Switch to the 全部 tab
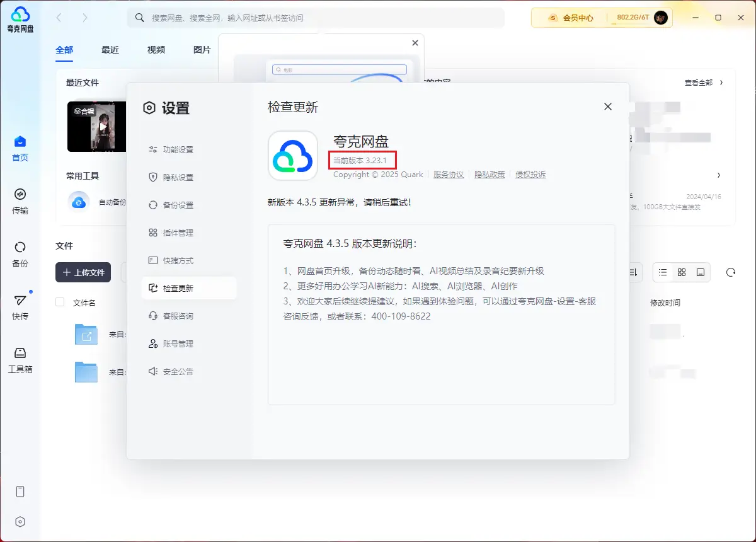The height and width of the screenshot is (542, 756). coord(64,50)
